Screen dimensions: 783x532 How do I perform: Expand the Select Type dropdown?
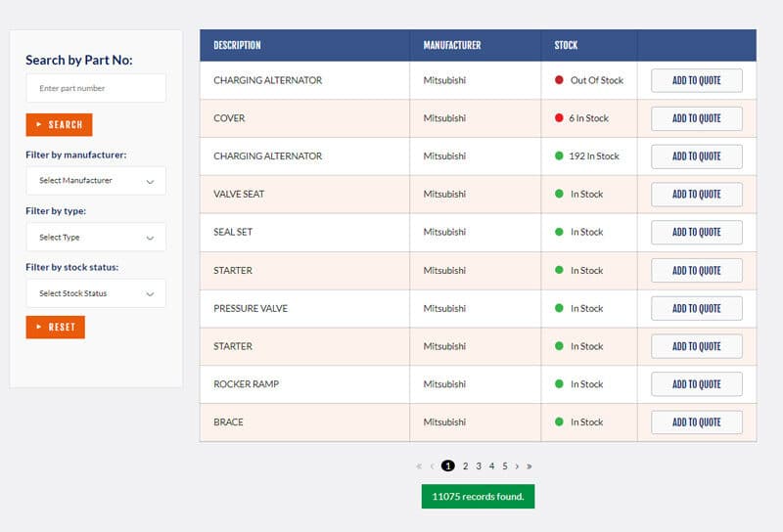[96, 238]
